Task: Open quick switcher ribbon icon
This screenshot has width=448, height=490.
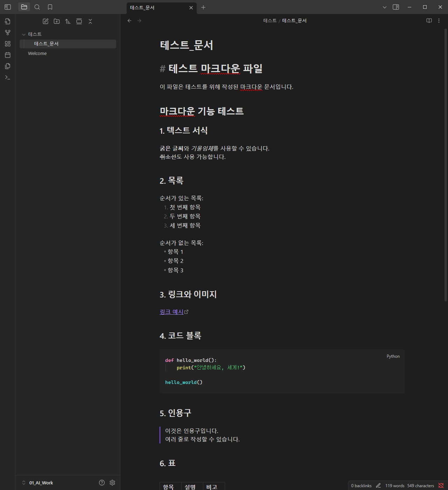Action: [8, 21]
